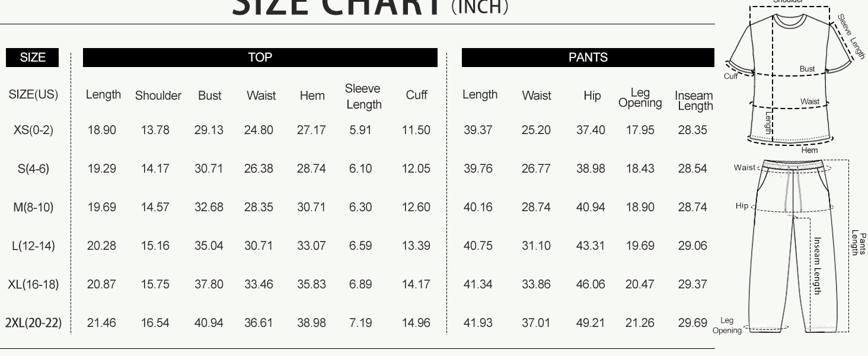Click the Bust column header in the table

(x=209, y=96)
